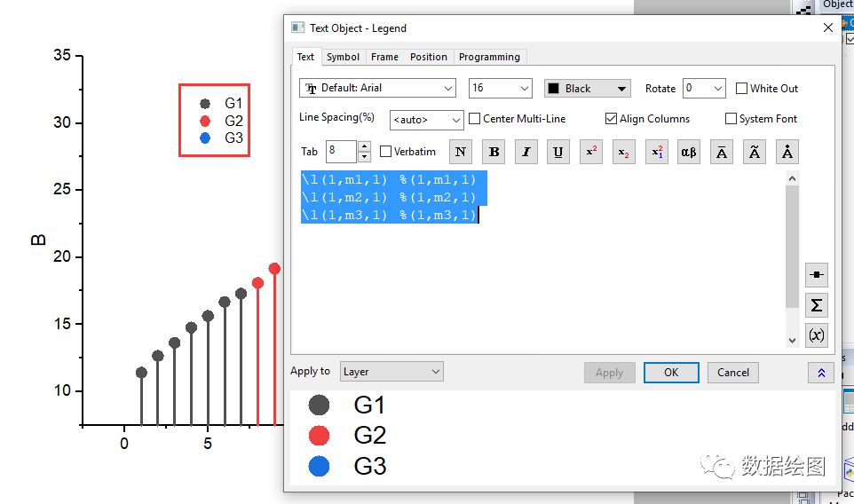Toggle bold formatting button
854x504 pixels.
coord(494,152)
